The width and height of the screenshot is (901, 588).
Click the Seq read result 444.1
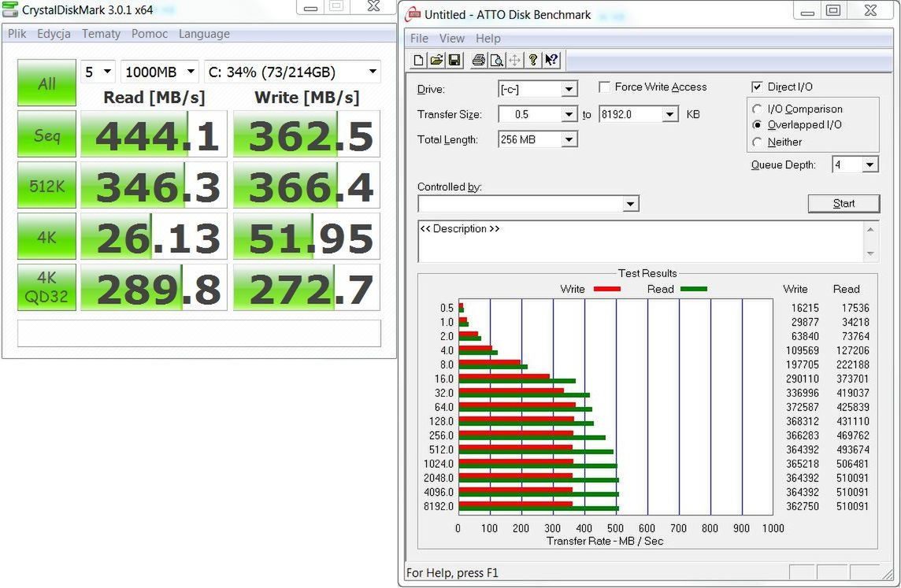(x=154, y=134)
